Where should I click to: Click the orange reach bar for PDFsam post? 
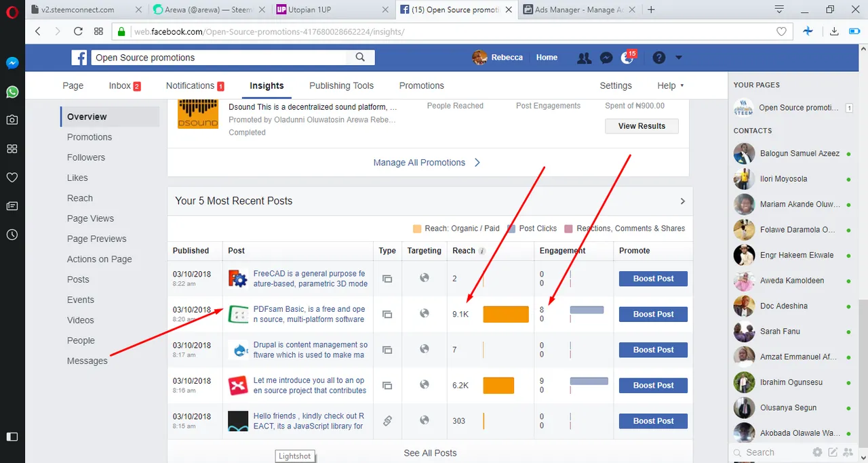pyautogui.click(x=506, y=315)
